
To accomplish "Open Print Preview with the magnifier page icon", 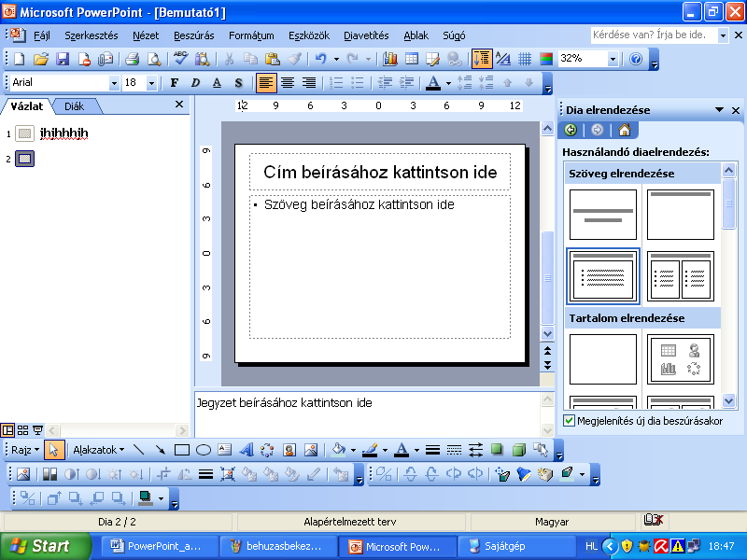I will (x=153, y=59).
